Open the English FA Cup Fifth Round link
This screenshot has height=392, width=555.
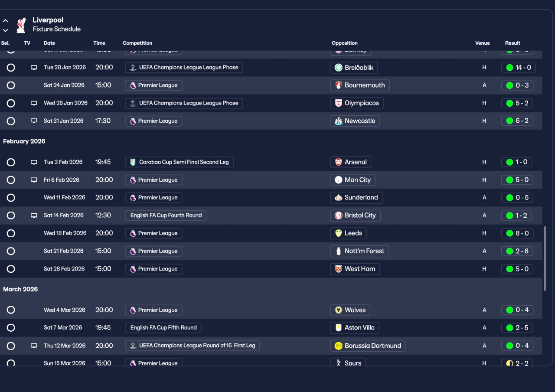tap(163, 328)
